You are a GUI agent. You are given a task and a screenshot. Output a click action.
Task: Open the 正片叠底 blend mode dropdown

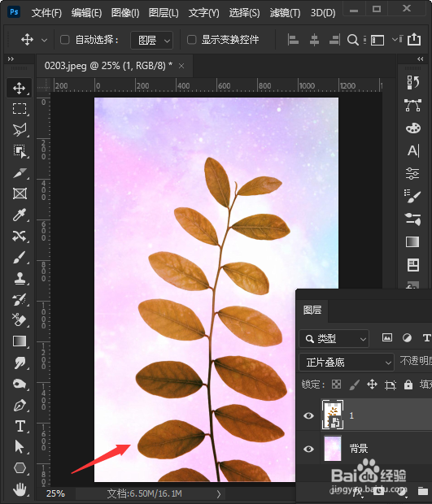click(x=347, y=363)
